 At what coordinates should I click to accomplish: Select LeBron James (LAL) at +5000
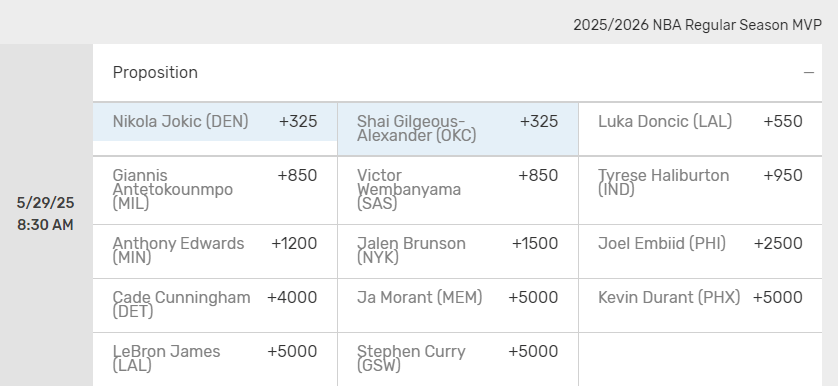point(215,359)
